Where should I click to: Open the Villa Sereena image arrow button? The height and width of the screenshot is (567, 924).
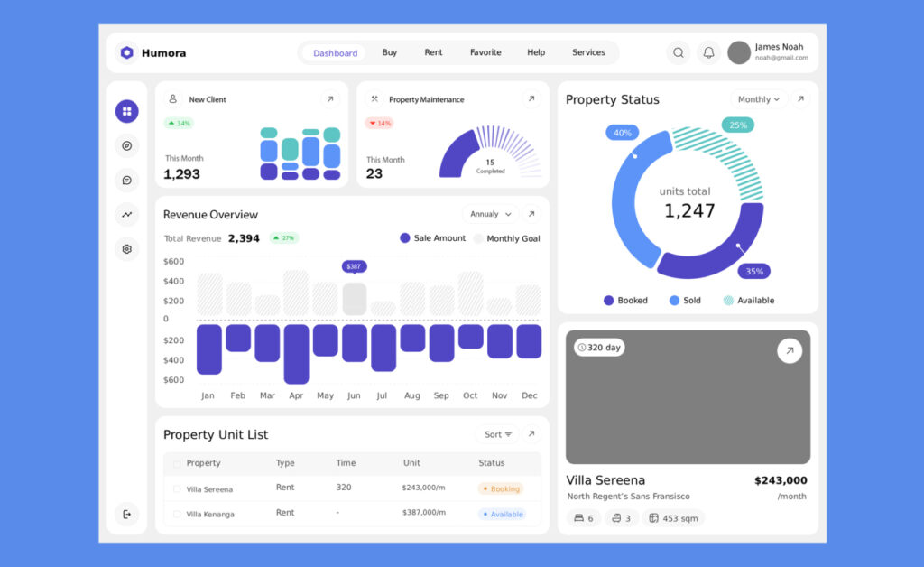pos(789,350)
